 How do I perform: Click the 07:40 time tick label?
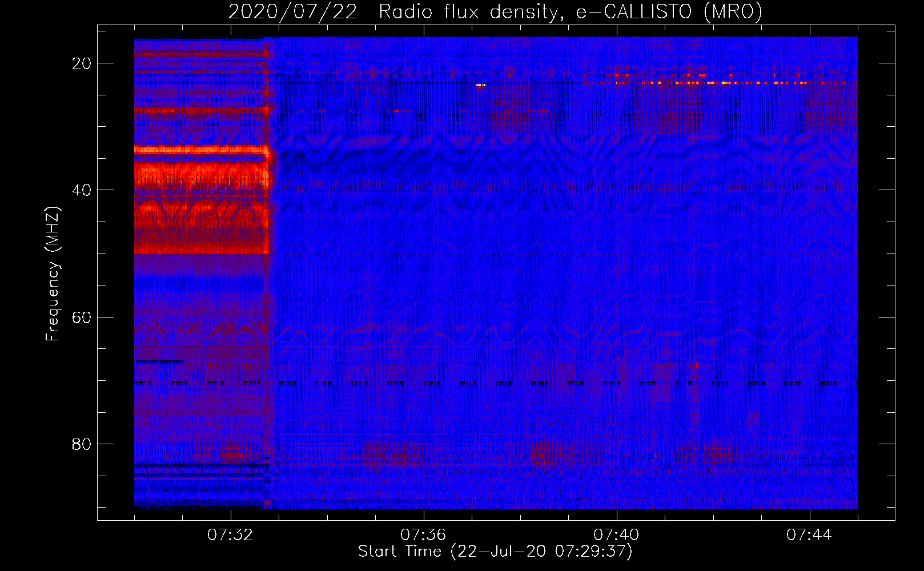tap(616, 535)
